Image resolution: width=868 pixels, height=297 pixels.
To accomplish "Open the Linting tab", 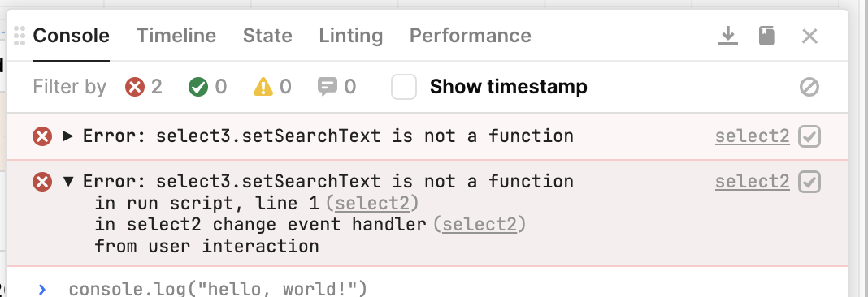I will point(351,36).
